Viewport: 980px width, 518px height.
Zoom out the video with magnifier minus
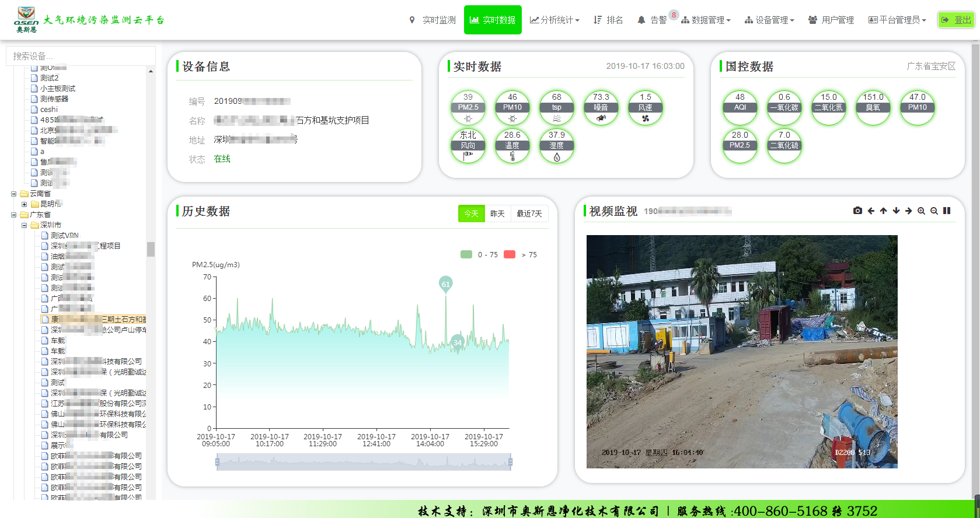click(934, 211)
